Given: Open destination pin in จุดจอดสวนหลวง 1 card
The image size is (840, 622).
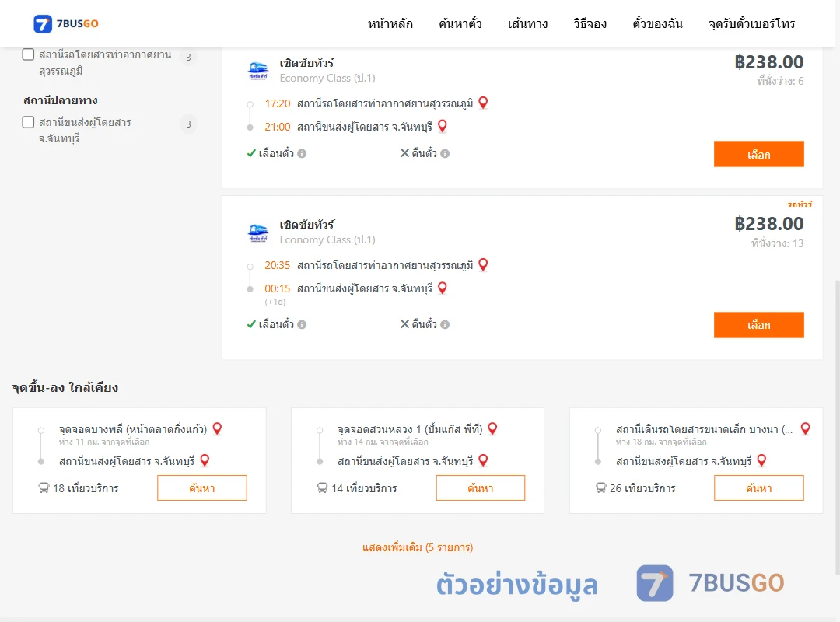Looking at the screenshot, I should (483, 460).
